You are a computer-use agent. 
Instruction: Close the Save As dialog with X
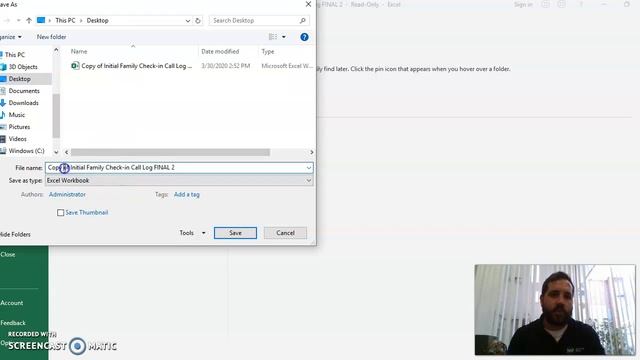coord(308,4)
